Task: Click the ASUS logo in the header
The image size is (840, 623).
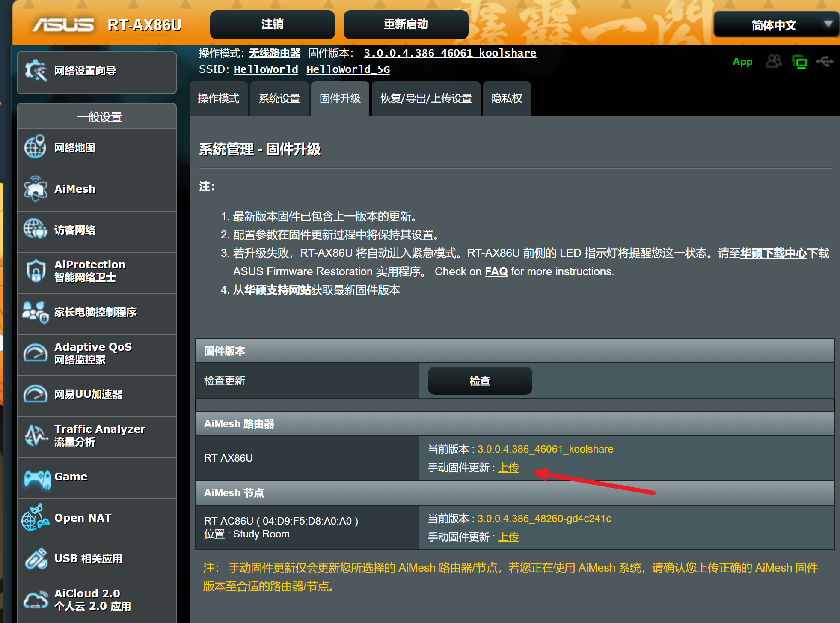Action: [63, 25]
